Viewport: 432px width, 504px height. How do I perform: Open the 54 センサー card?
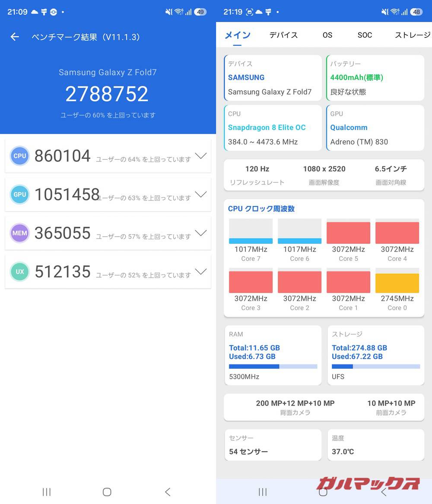pyautogui.click(x=273, y=445)
